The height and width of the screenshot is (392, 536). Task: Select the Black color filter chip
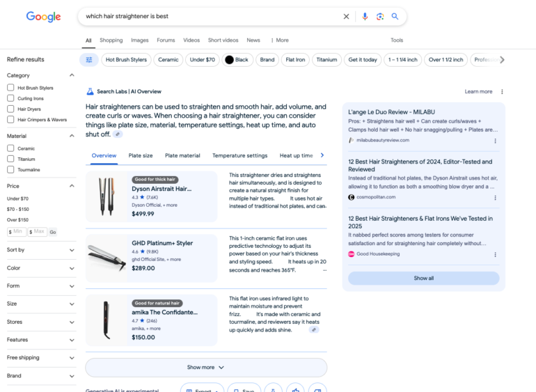pos(237,60)
